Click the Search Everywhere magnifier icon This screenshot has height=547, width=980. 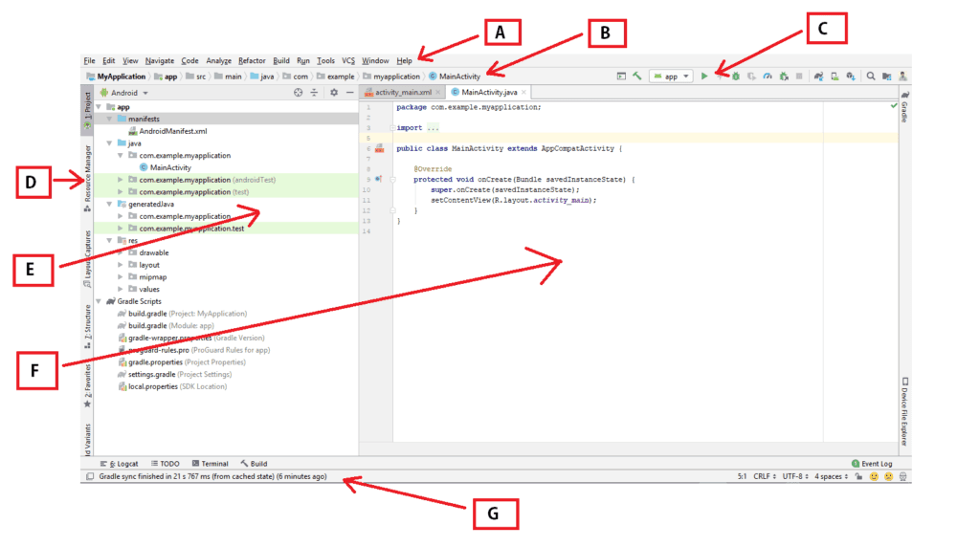click(x=871, y=76)
